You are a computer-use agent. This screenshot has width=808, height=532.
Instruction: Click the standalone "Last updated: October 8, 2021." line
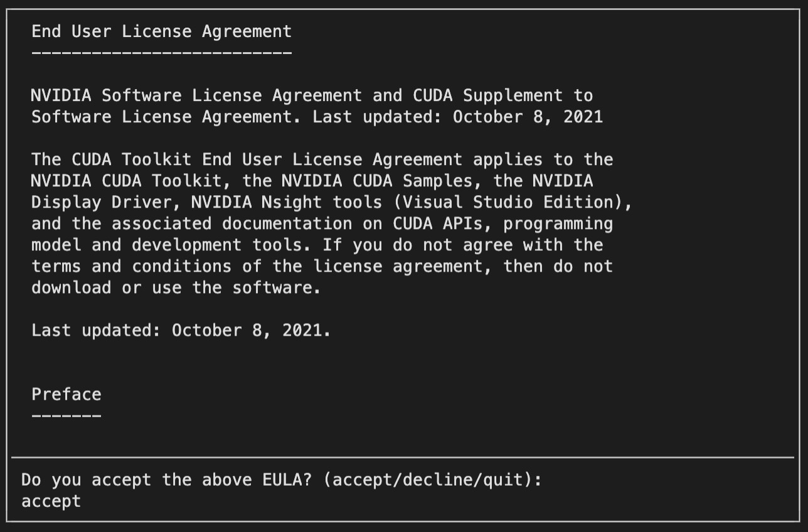click(181, 330)
